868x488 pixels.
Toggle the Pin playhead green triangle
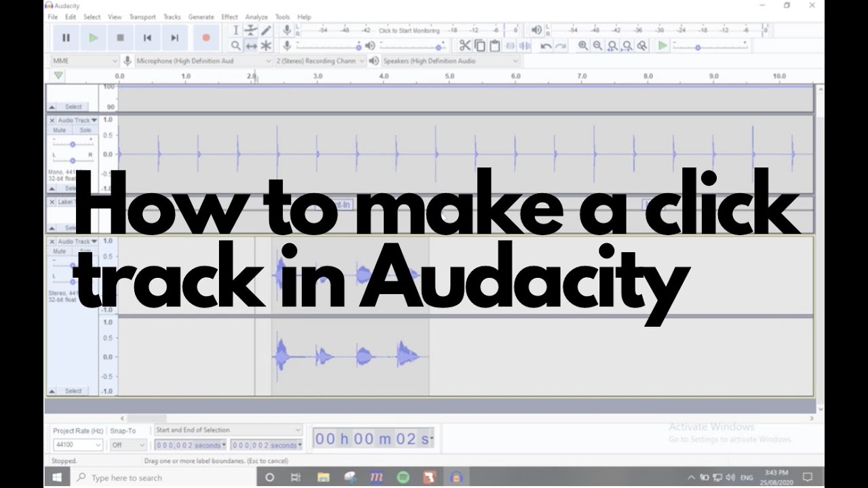[x=59, y=76]
